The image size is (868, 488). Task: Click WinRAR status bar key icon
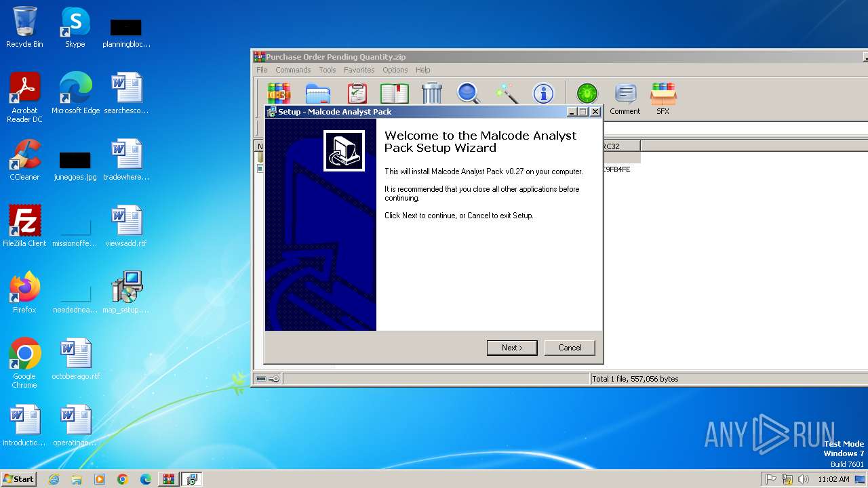point(274,379)
